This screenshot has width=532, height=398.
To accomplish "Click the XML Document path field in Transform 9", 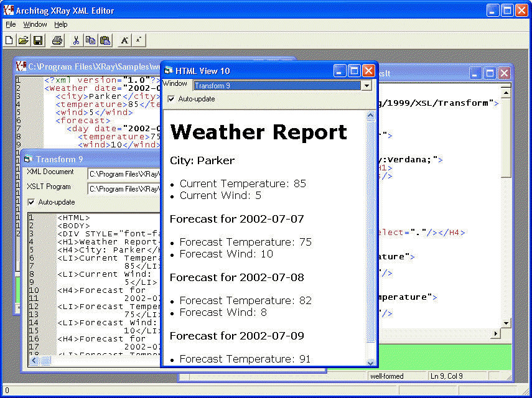I will pyautogui.click(x=123, y=174).
